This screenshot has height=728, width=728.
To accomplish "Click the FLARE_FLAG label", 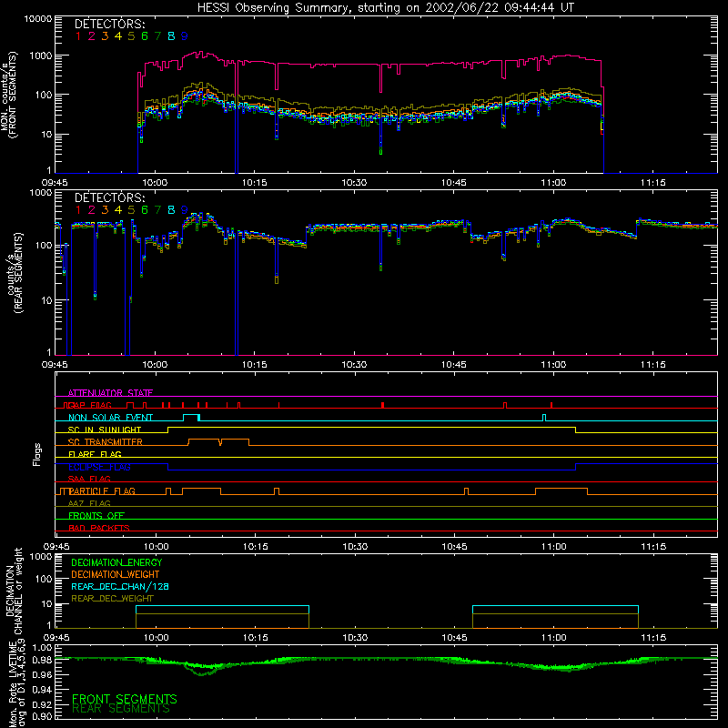I will [x=95, y=454].
